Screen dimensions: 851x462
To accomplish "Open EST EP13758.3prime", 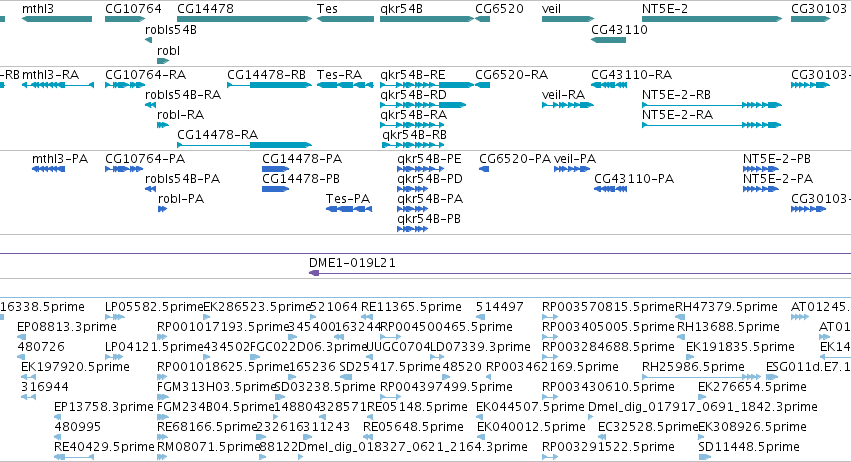I will pyautogui.click(x=58, y=417).
